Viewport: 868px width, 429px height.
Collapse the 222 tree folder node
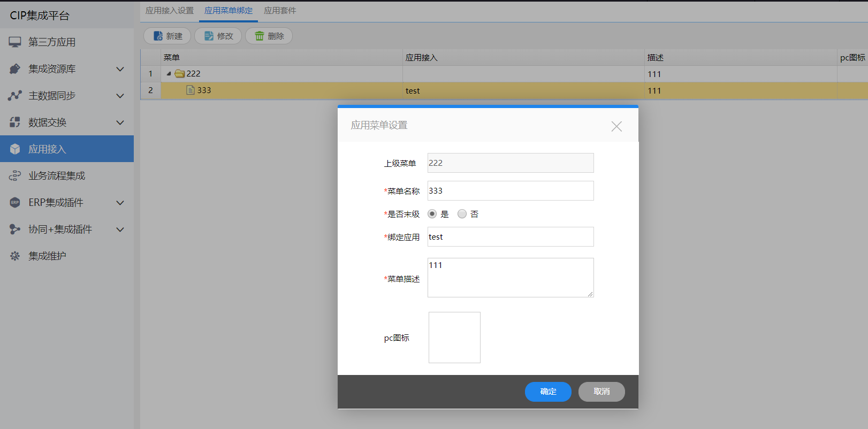click(x=169, y=74)
